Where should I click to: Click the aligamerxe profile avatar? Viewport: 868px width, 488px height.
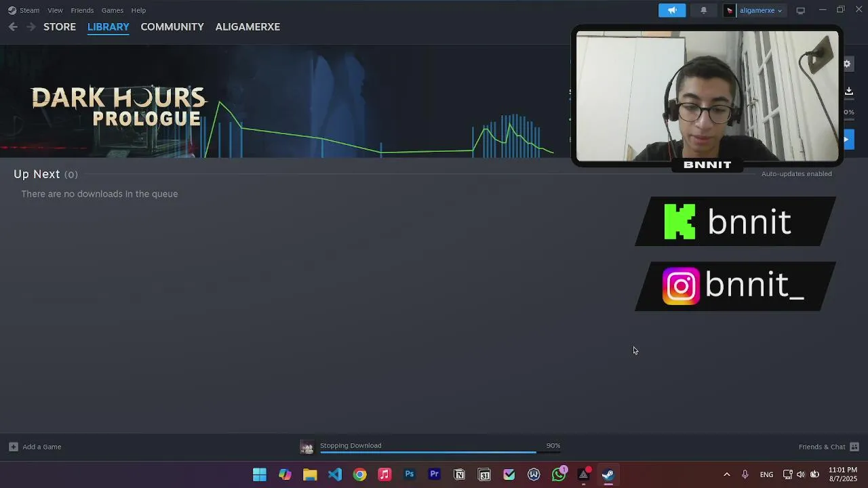point(730,10)
